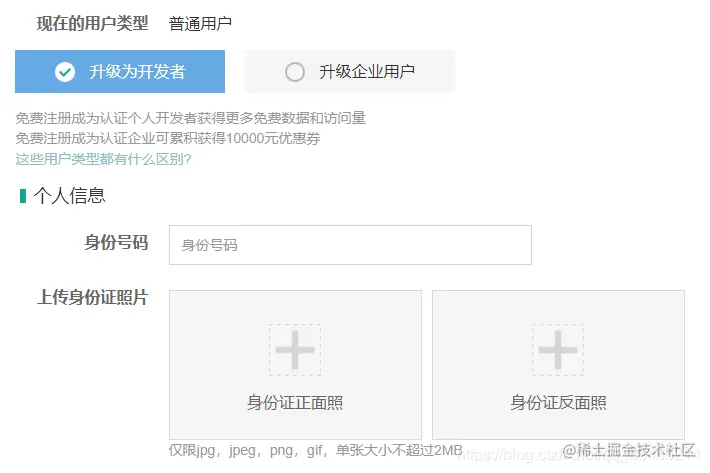
Task: Click the plus icon for 身份证反面照
Action: click(x=558, y=350)
